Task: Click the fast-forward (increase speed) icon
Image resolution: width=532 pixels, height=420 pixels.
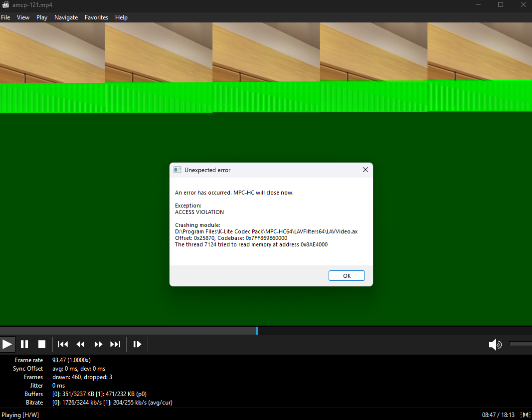Action: point(98,344)
